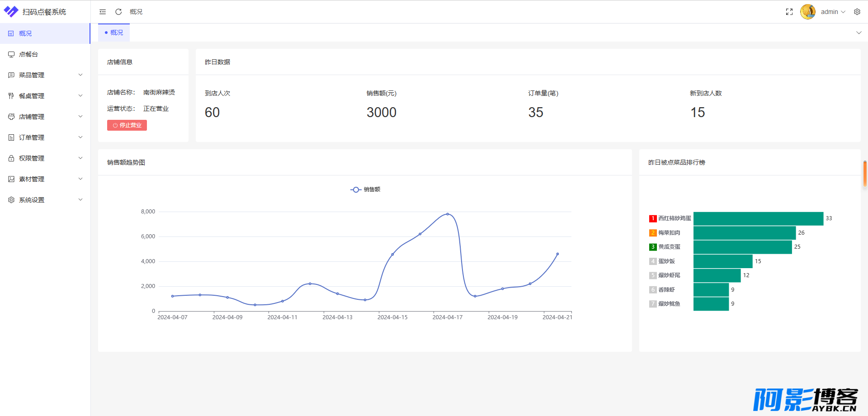Open the admin user dropdown

(833, 12)
